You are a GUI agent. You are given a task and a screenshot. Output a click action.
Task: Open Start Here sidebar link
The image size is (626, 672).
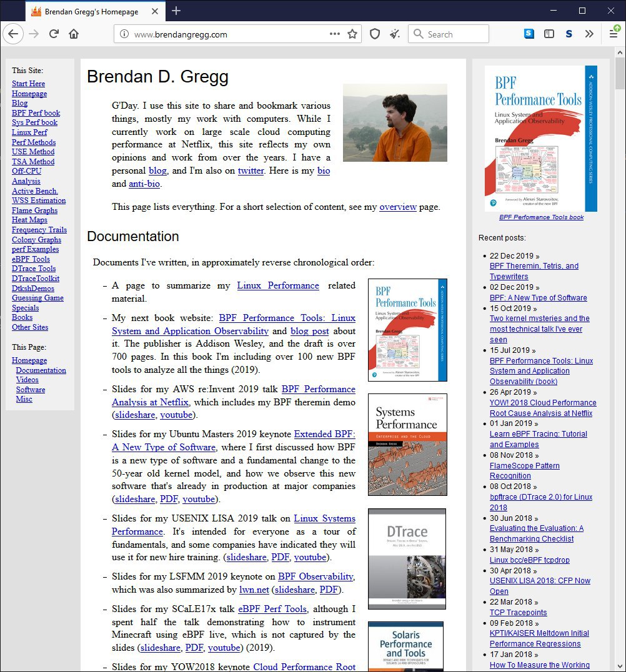click(x=28, y=84)
